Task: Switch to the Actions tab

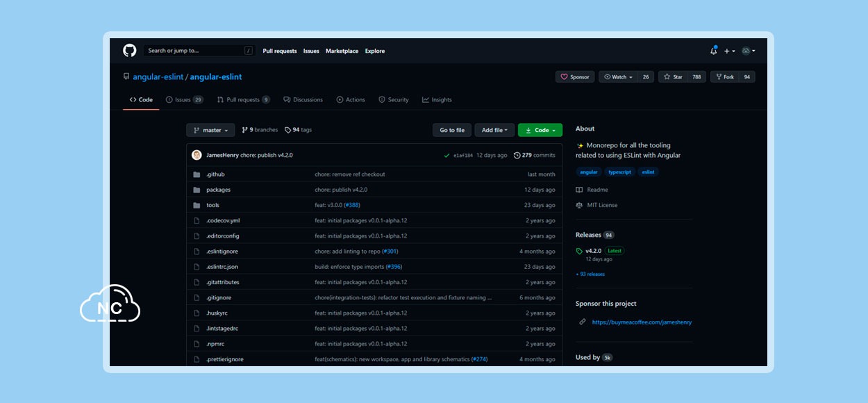Action: tap(351, 100)
